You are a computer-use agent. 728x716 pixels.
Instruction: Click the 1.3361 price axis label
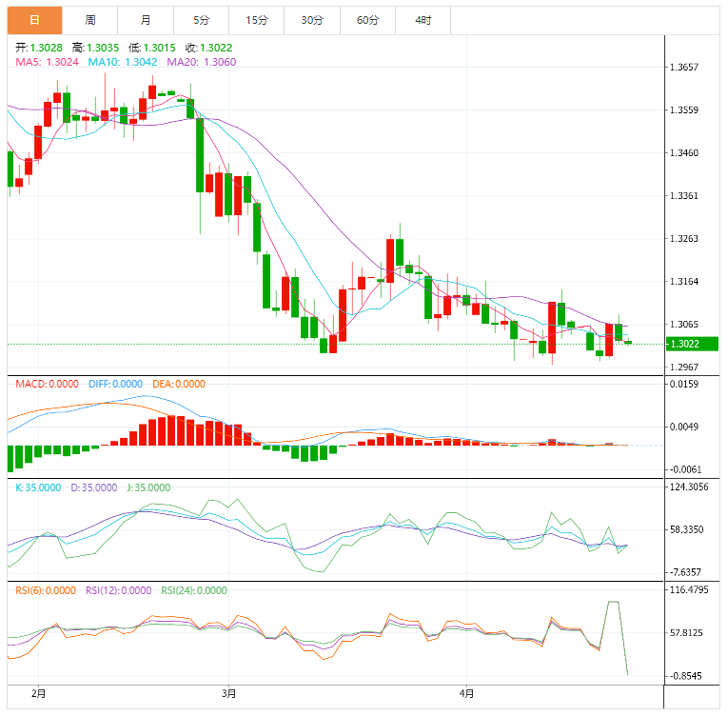[684, 195]
